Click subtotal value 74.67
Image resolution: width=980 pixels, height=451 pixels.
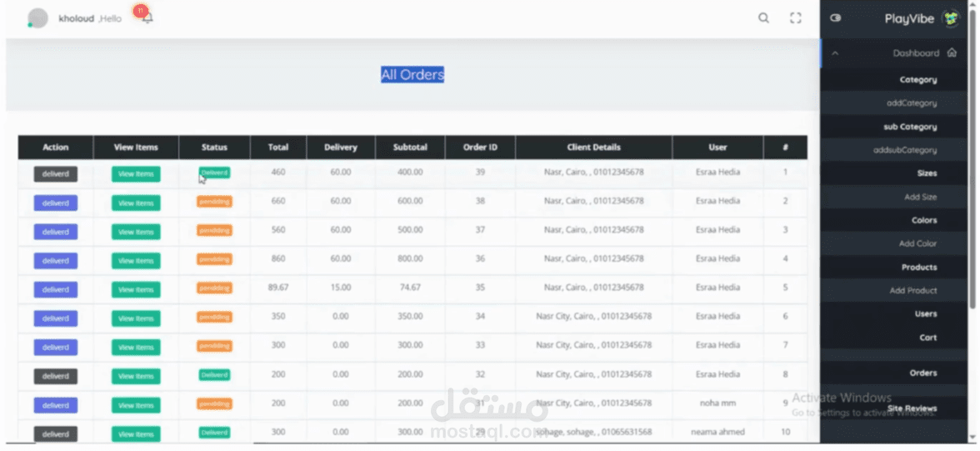[x=410, y=288]
